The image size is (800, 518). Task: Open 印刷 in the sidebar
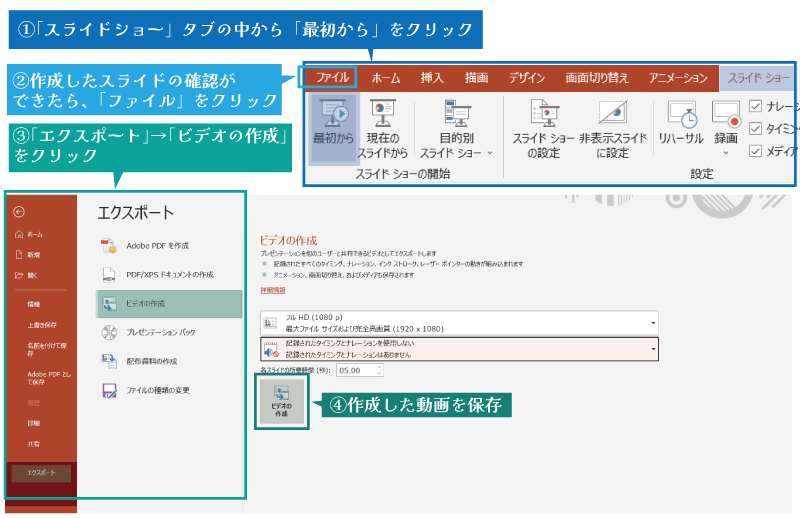pos(34,423)
